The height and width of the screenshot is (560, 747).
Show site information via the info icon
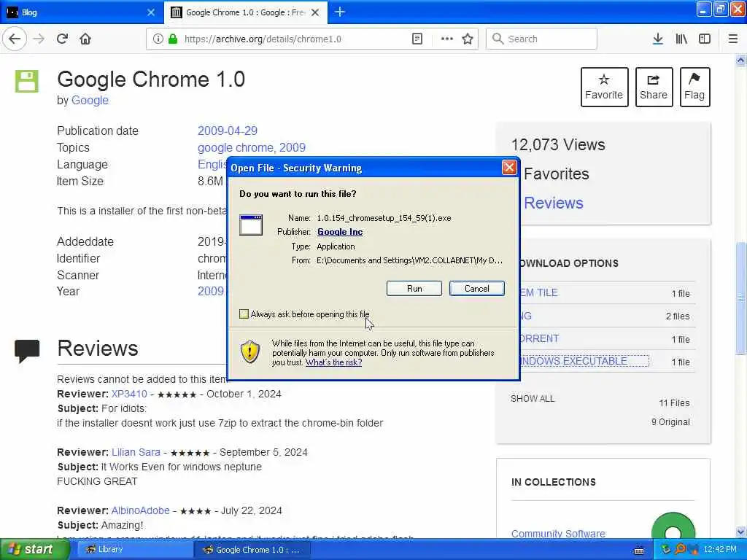[x=158, y=39]
